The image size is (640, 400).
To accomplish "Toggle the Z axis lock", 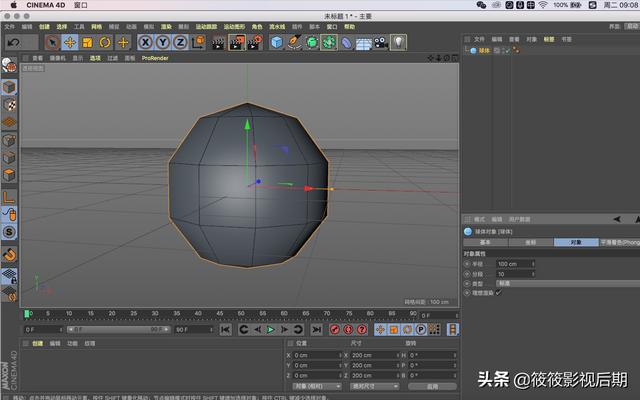I will point(180,42).
